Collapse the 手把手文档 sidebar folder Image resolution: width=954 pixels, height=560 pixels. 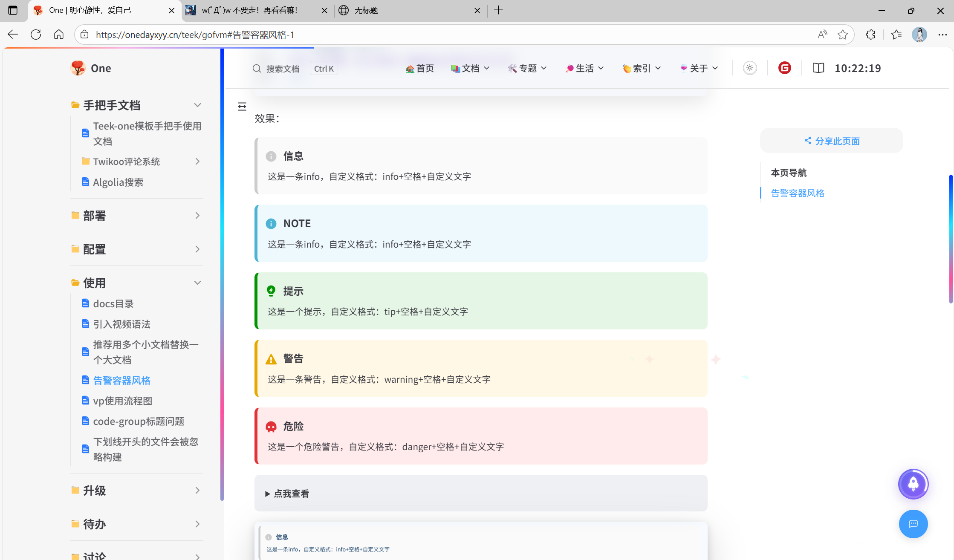tap(197, 105)
